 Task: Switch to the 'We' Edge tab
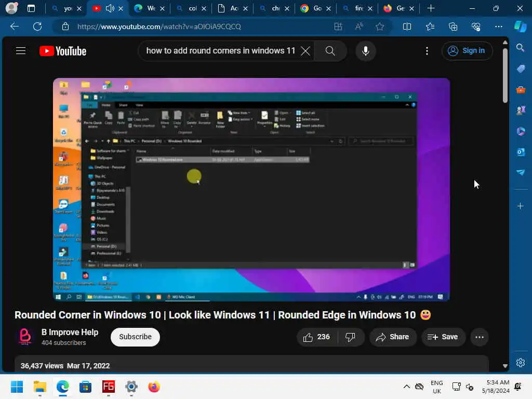(149, 8)
